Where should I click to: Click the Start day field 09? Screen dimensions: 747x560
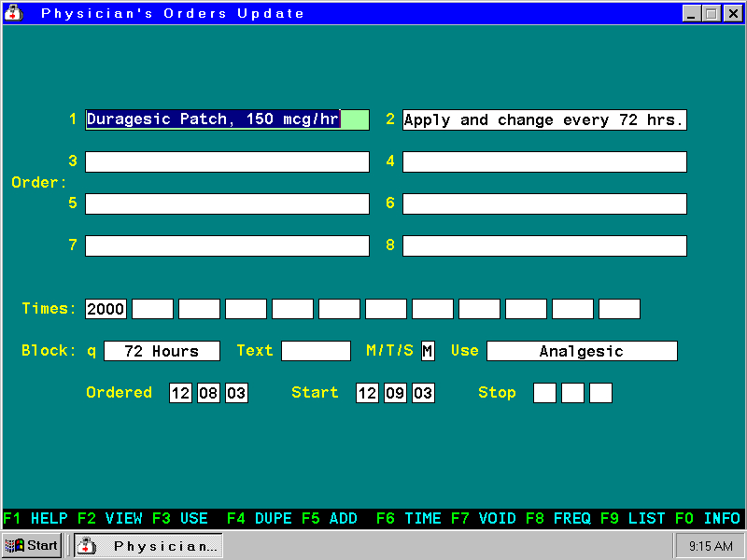click(x=395, y=393)
